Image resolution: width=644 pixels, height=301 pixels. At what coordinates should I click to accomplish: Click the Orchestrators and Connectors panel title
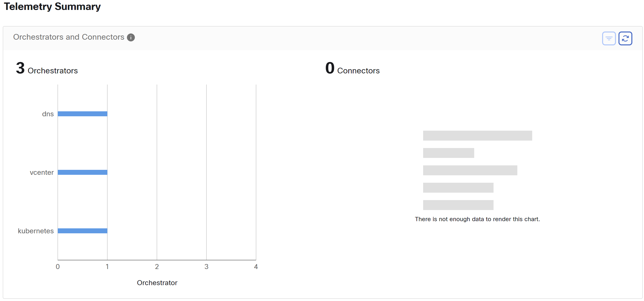[x=69, y=37]
